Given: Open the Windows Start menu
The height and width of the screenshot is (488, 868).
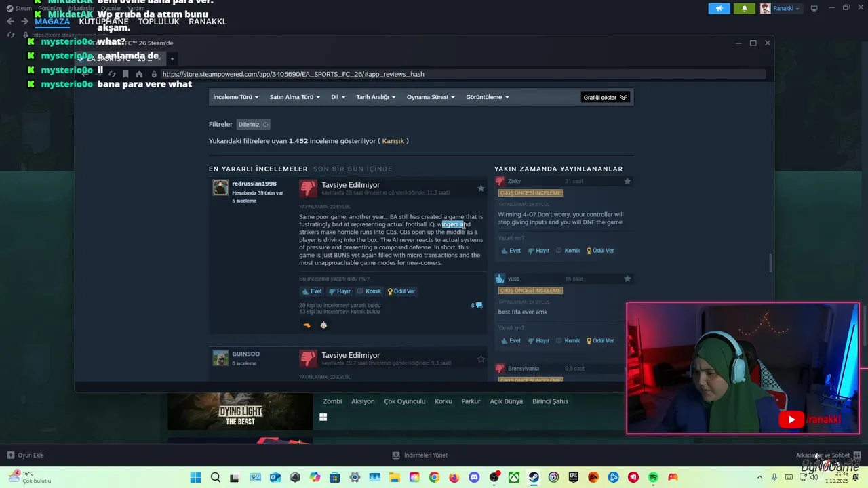Looking at the screenshot, I should 195,477.
